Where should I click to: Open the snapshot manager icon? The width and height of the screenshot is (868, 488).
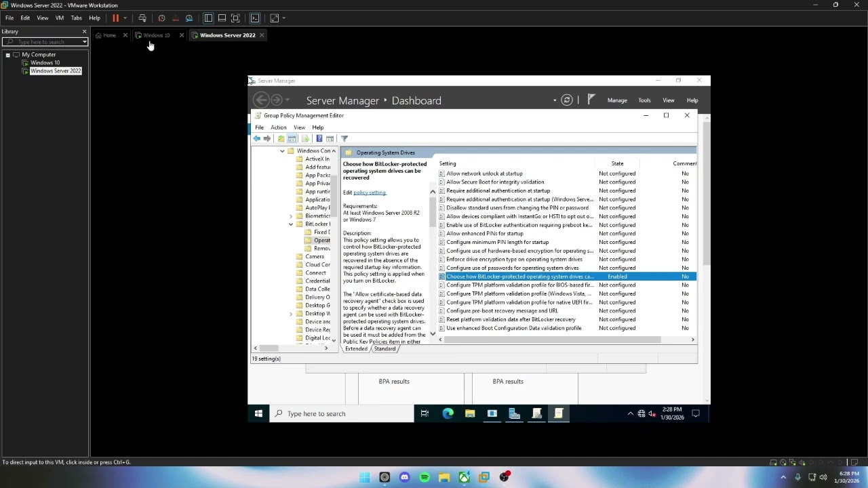tap(189, 18)
